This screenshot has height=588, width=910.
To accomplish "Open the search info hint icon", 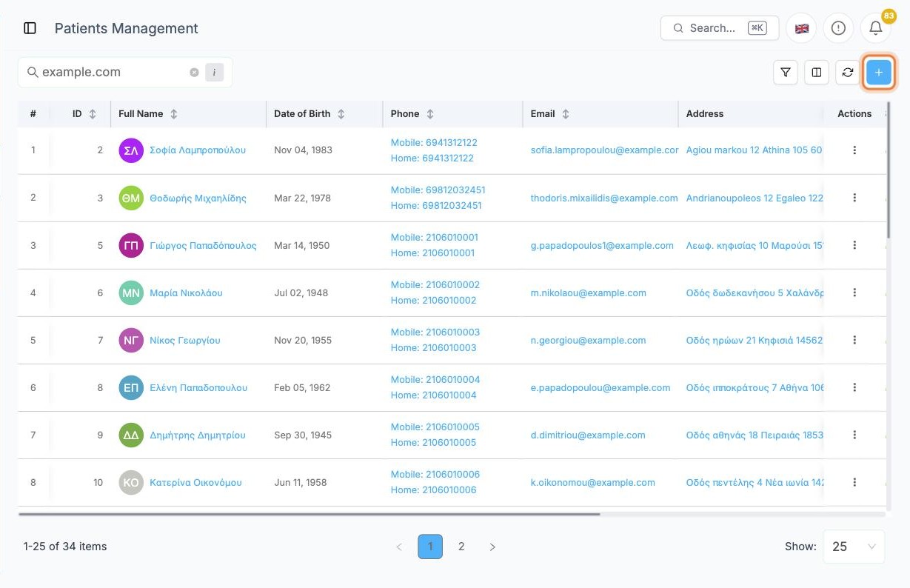I will [214, 73].
